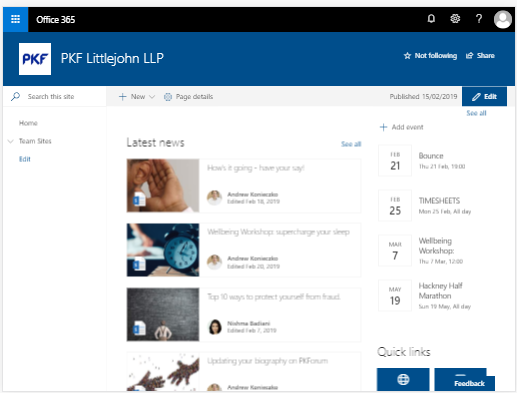Click the Share button
Image resolution: width=517 pixels, height=393 pixels.
[x=480, y=56]
